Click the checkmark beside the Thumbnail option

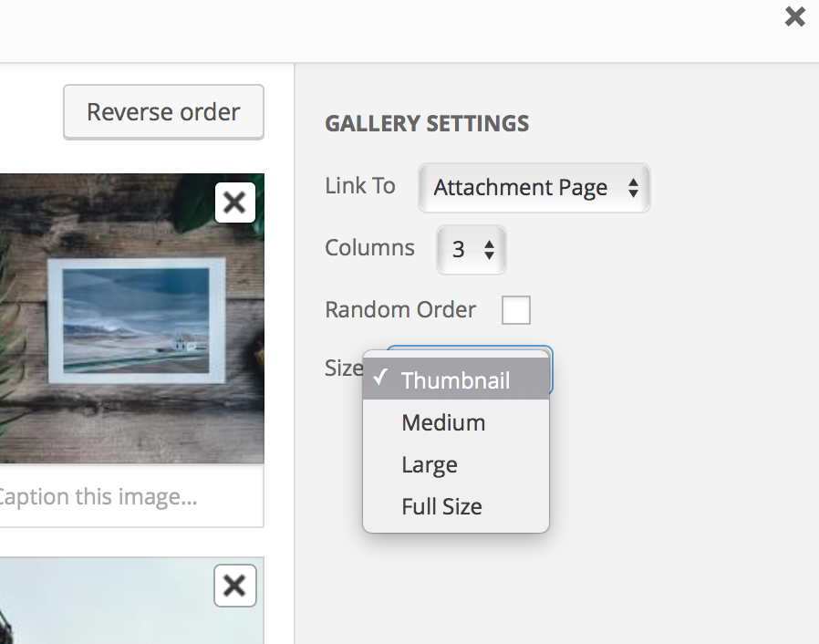pos(380,379)
